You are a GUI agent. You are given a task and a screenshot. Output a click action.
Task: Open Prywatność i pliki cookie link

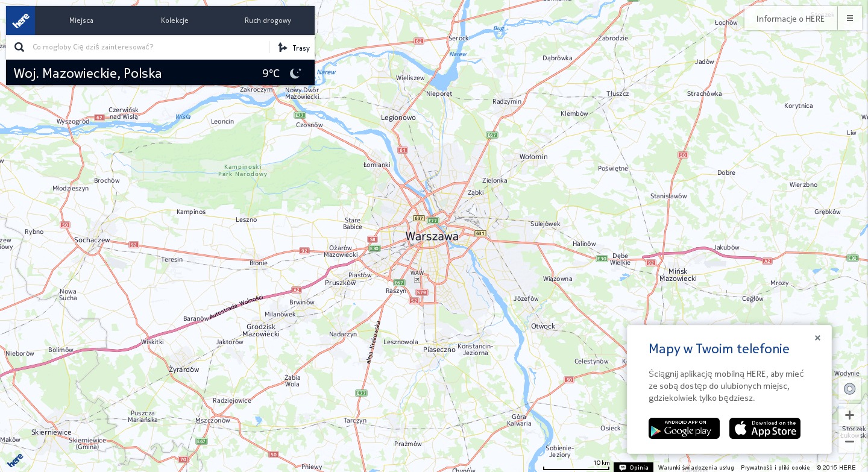775,467
